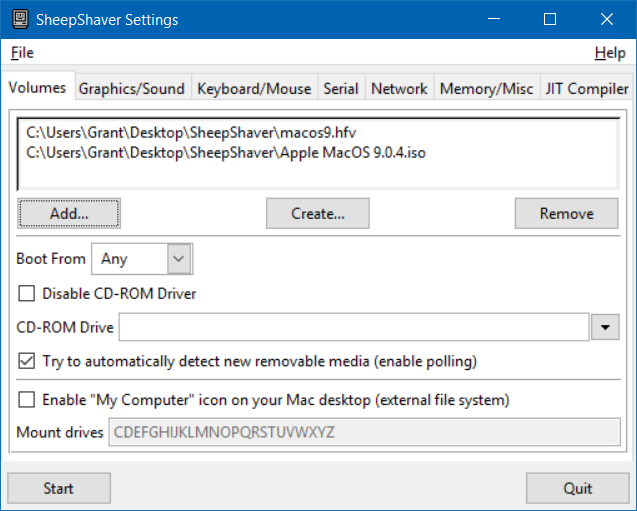Switch to the Graphics/Sound tab

point(132,89)
